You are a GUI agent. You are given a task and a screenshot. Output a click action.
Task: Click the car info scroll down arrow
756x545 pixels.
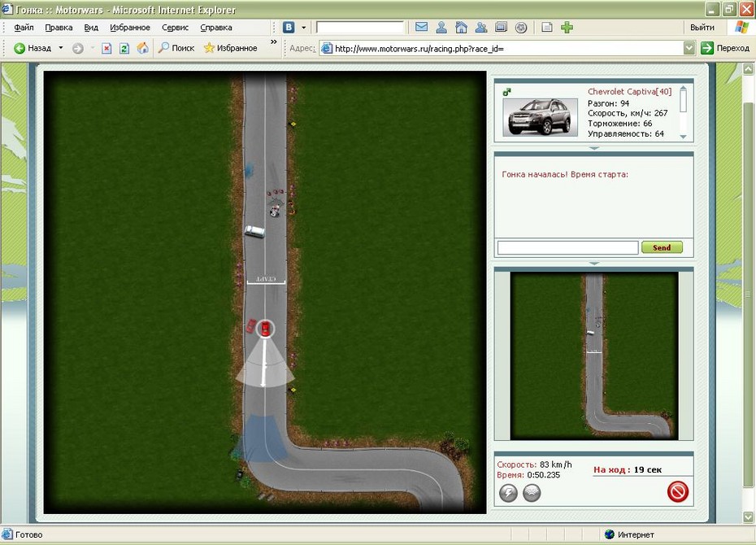point(683,137)
